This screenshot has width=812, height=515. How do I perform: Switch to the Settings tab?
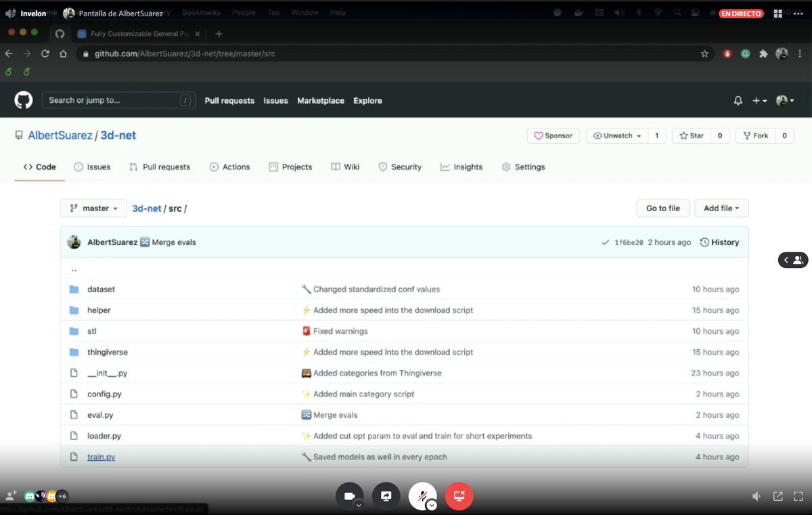tap(523, 167)
